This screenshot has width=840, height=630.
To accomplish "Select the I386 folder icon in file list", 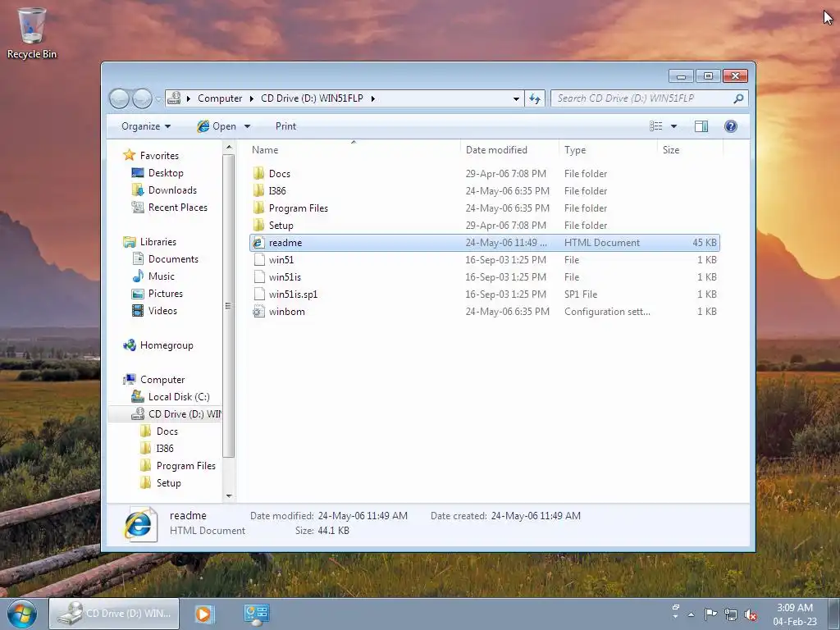I will click(258, 190).
